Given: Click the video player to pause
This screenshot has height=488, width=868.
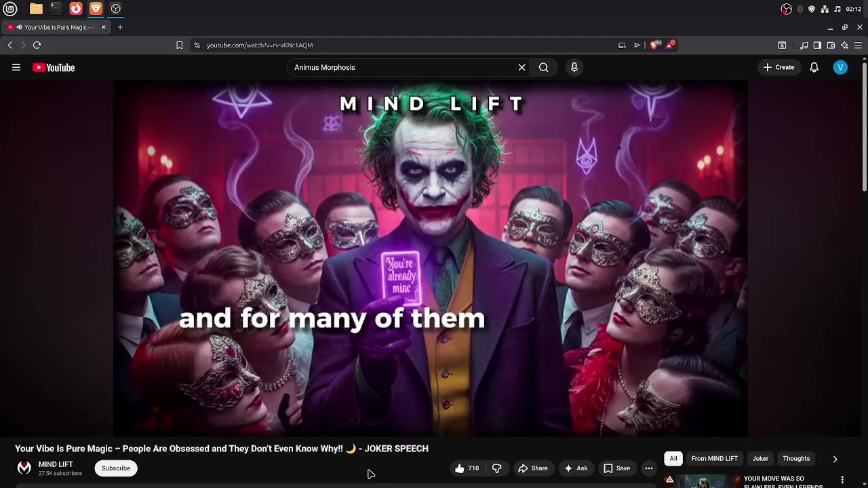Looking at the screenshot, I should pyautogui.click(x=430, y=258).
